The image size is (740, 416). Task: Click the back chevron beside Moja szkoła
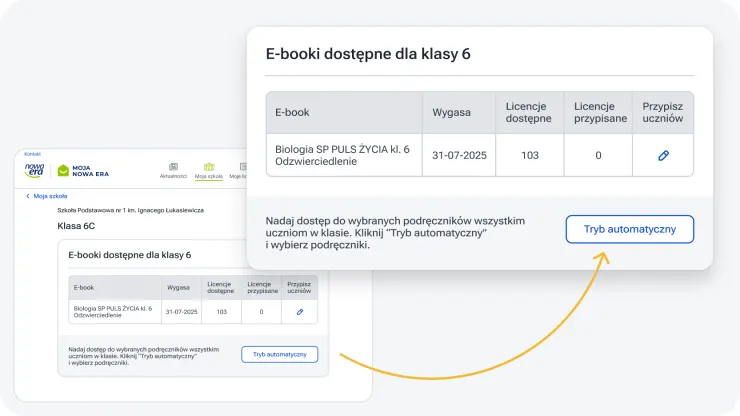pyautogui.click(x=28, y=197)
